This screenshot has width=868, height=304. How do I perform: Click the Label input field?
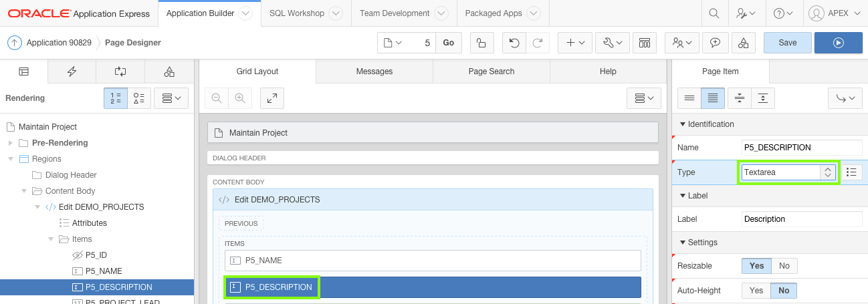[802, 219]
